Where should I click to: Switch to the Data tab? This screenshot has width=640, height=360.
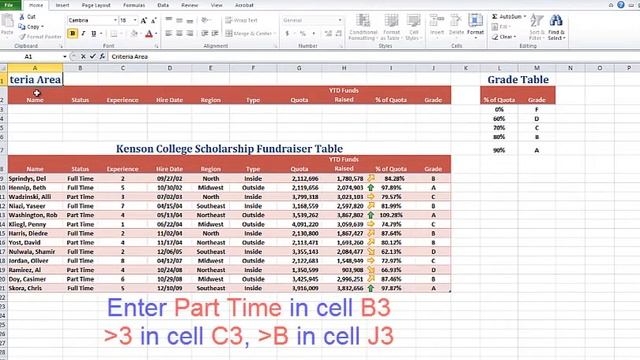pyautogui.click(x=163, y=5)
